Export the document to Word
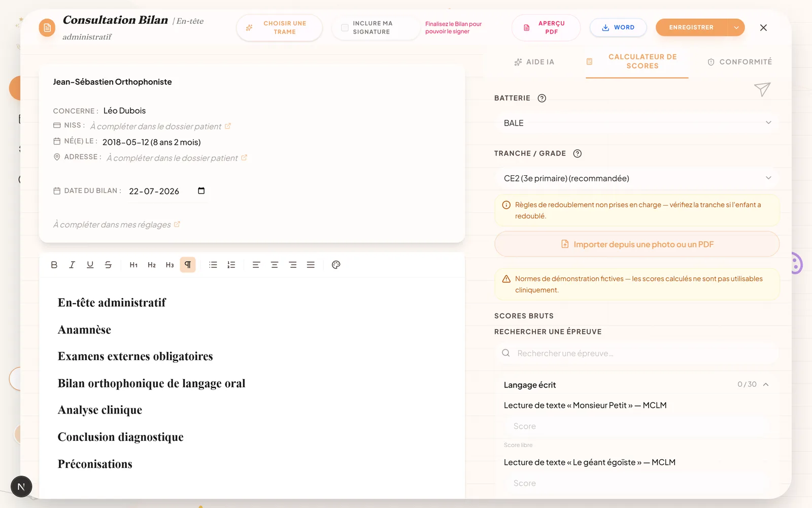This screenshot has height=508, width=812. (618, 27)
